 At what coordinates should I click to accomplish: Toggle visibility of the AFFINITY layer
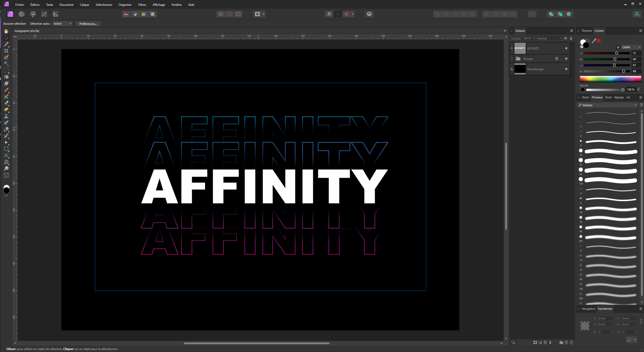click(566, 48)
